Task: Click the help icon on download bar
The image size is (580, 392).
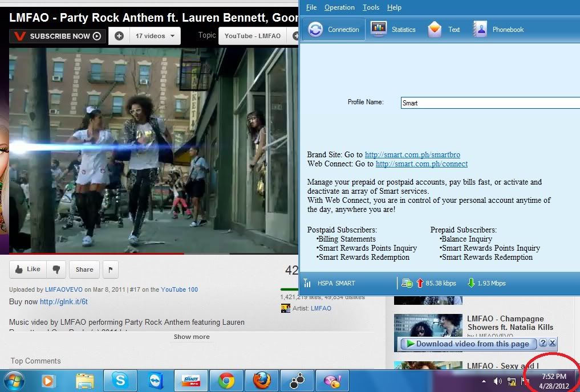Action: 543,344
